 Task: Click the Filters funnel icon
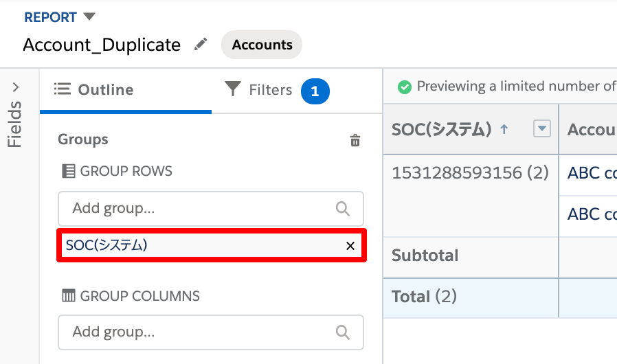(232, 89)
